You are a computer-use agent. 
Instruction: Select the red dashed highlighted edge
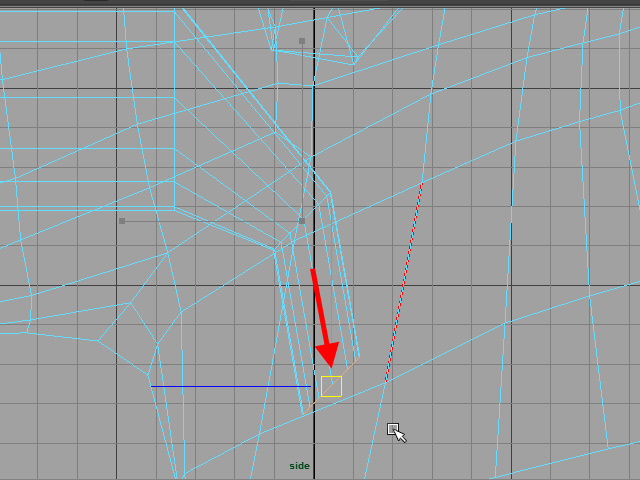pos(404,282)
